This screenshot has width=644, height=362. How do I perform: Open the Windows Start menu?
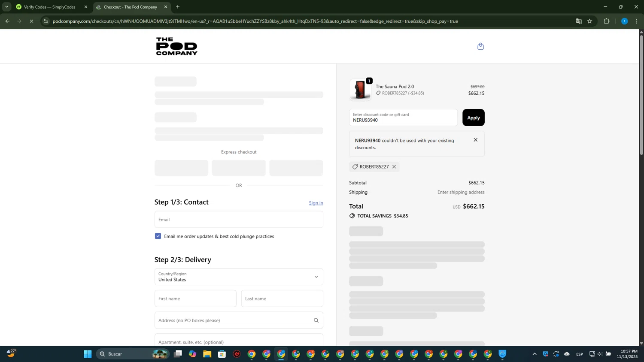pyautogui.click(x=88, y=354)
